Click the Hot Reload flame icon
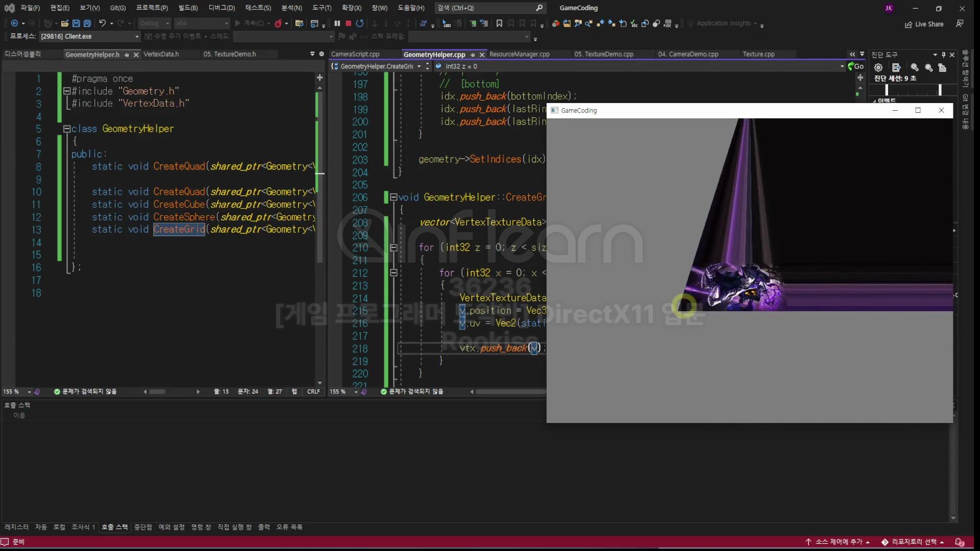This screenshot has width=980, height=551. (278, 23)
